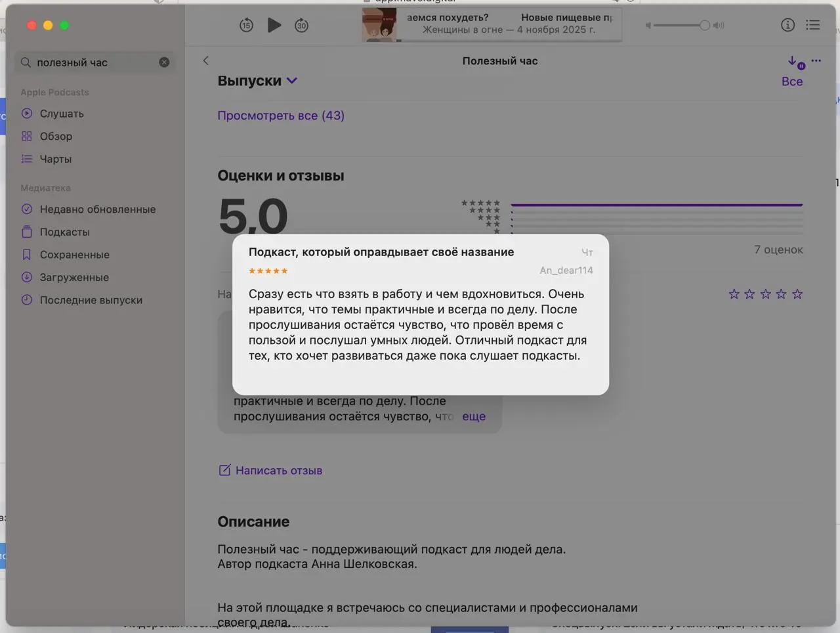Click the low-volume speaker icon
The width and height of the screenshot is (840, 633).
648,26
